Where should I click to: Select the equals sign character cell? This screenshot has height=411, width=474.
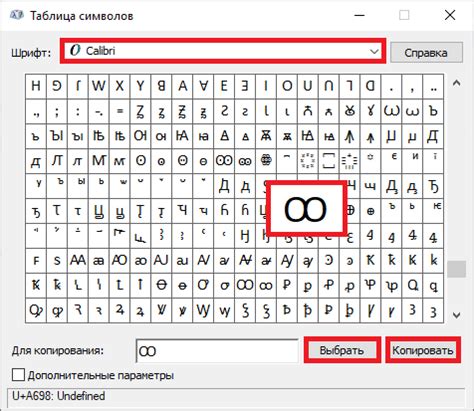(120, 111)
